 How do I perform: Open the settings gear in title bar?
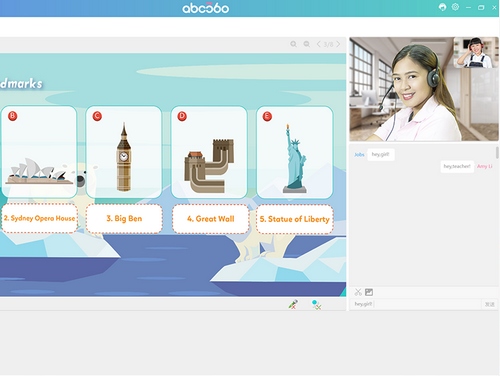[x=455, y=7]
